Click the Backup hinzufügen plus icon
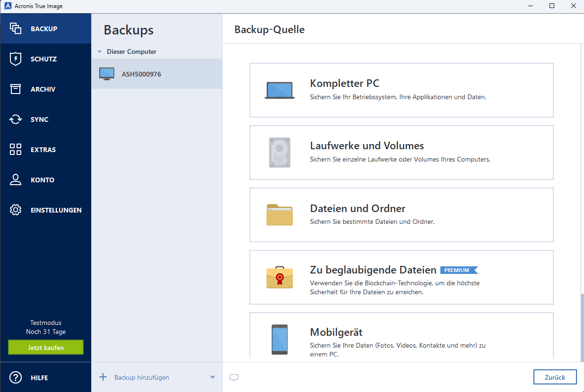This screenshot has width=584, height=392. tap(103, 377)
